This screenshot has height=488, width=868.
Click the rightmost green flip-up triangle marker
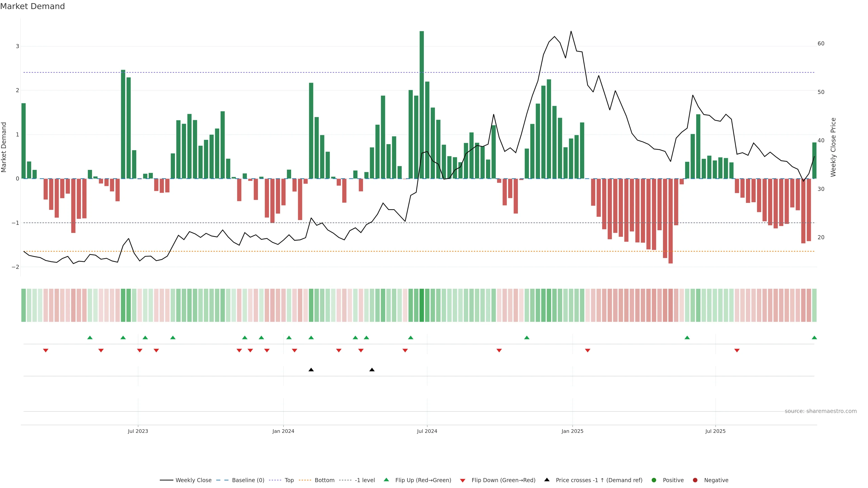pos(814,338)
